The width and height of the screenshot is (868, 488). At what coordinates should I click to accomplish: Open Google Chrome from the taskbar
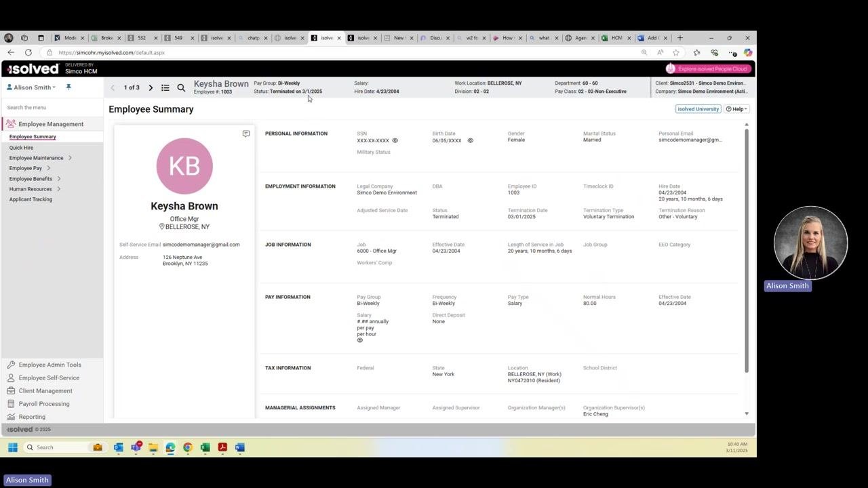click(x=188, y=447)
